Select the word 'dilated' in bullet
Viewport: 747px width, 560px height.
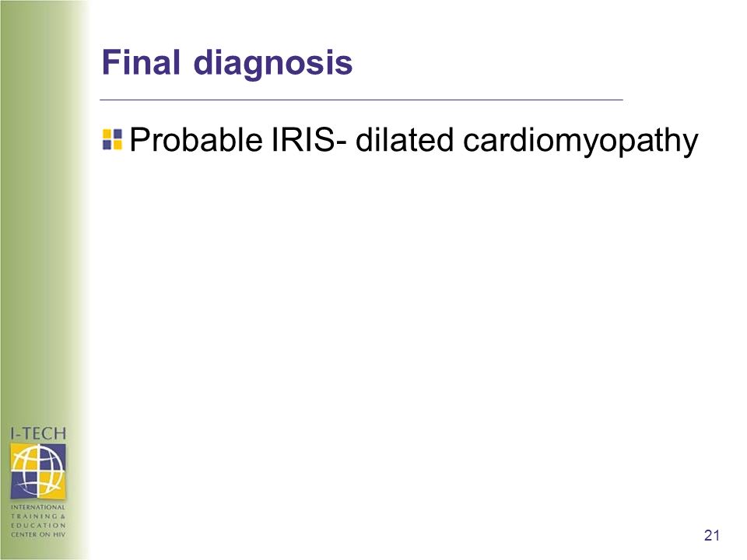tap(405, 139)
